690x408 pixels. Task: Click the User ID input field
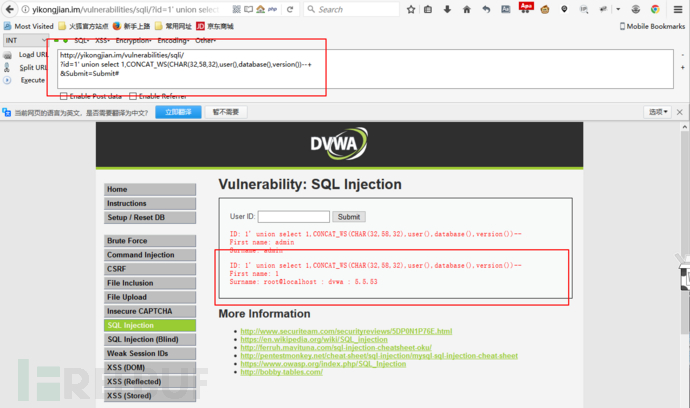pyautogui.click(x=294, y=217)
